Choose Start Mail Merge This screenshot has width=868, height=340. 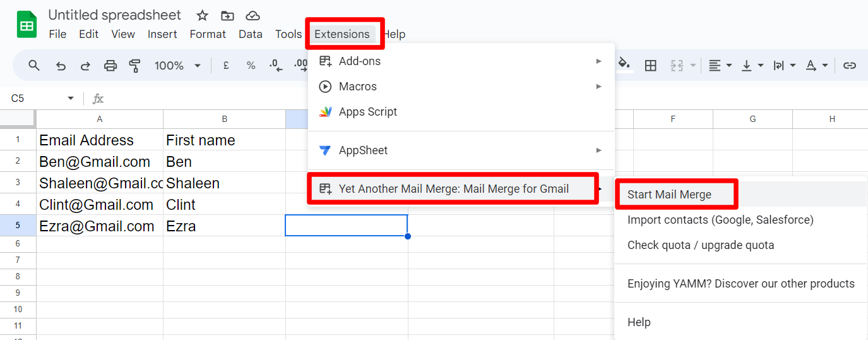coord(669,195)
